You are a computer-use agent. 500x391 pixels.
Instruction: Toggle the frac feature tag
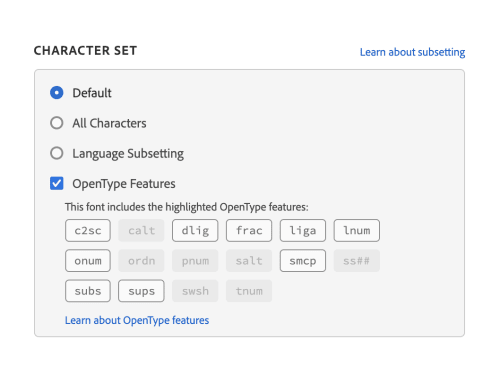pos(249,230)
